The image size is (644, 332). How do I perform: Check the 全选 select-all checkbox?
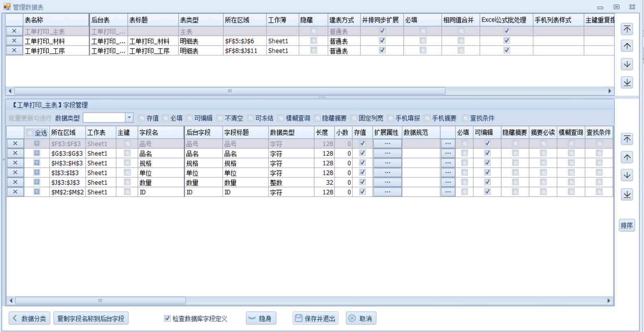click(x=30, y=133)
